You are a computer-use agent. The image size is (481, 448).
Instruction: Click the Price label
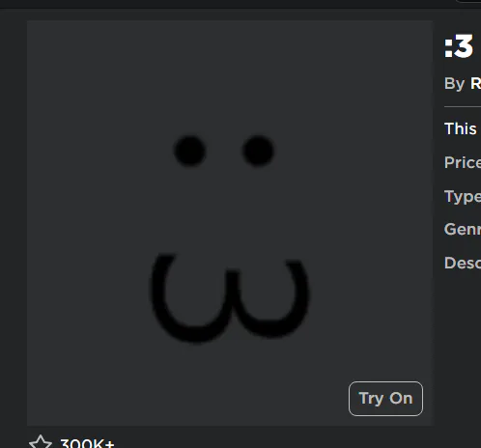tap(463, 162)
